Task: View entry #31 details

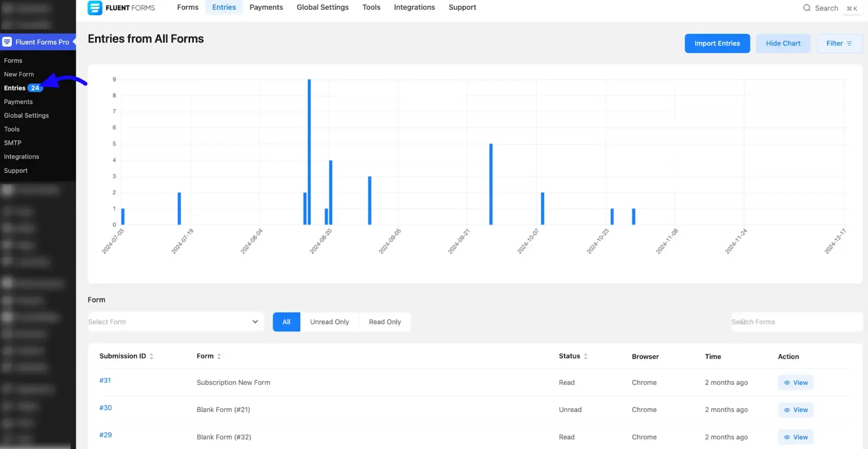Action: pyautogui.click(x=795, y=383)
